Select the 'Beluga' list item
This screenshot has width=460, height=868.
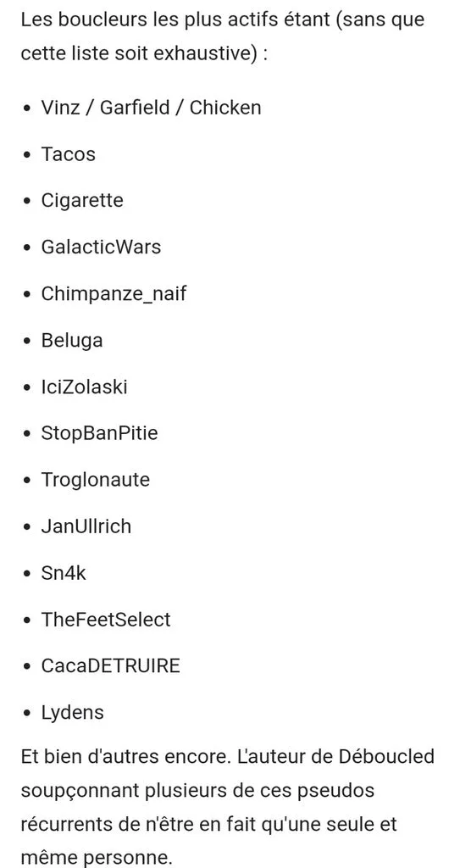72,341
